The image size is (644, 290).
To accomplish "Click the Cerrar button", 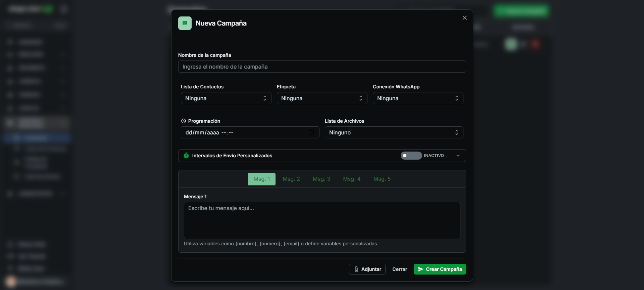I will [x=400, y=269].
